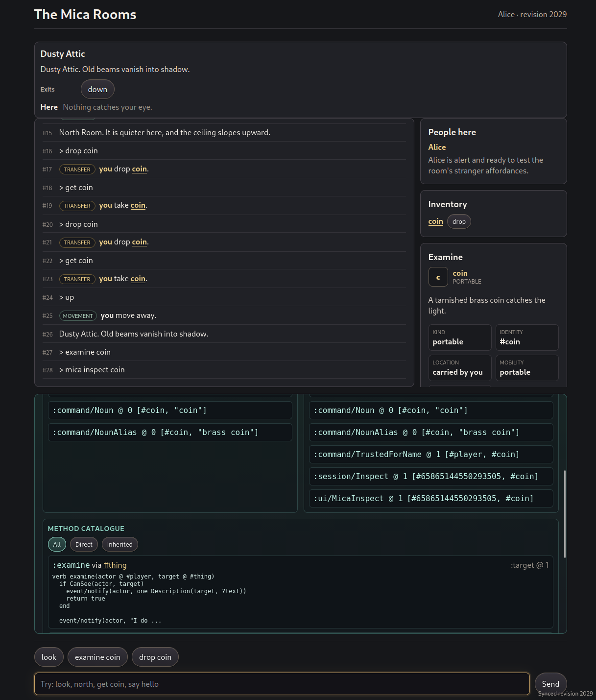Image resolution: width=596 pixels, height=700 pixels.
Task: Click the ui/MicaInspect fact row
Action: coord(431,498)
